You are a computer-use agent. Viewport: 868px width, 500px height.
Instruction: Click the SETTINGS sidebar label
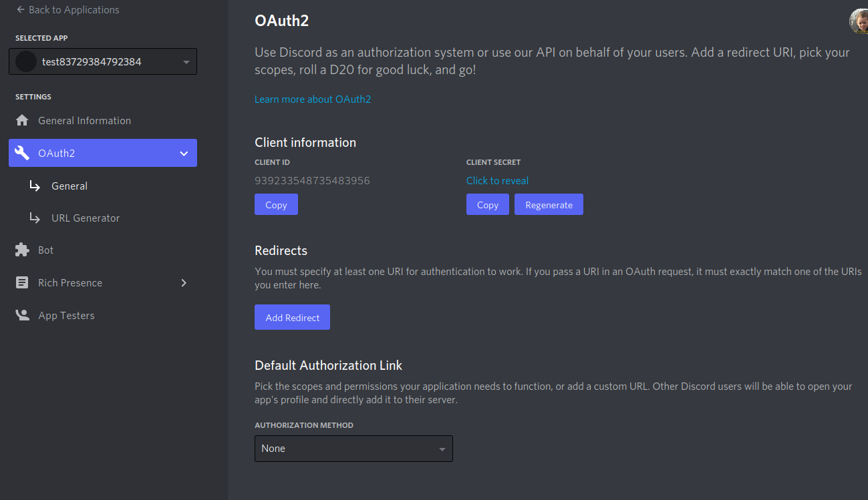[x=33, y=97]
